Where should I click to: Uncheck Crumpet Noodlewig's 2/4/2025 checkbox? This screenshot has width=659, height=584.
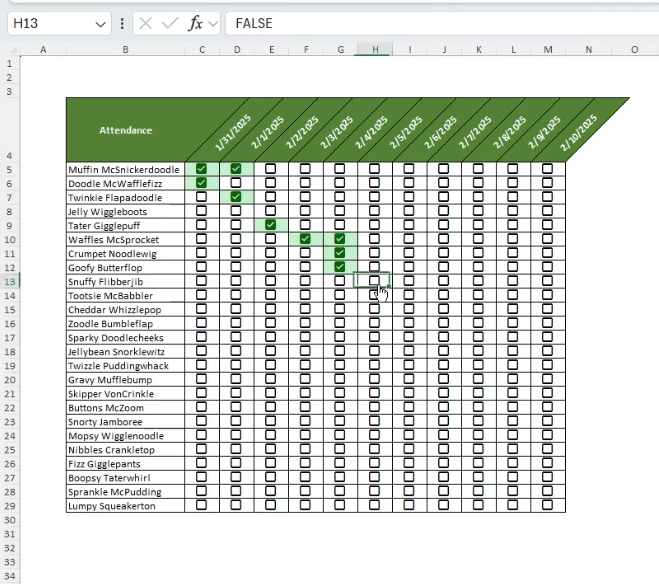coord(340,253)
